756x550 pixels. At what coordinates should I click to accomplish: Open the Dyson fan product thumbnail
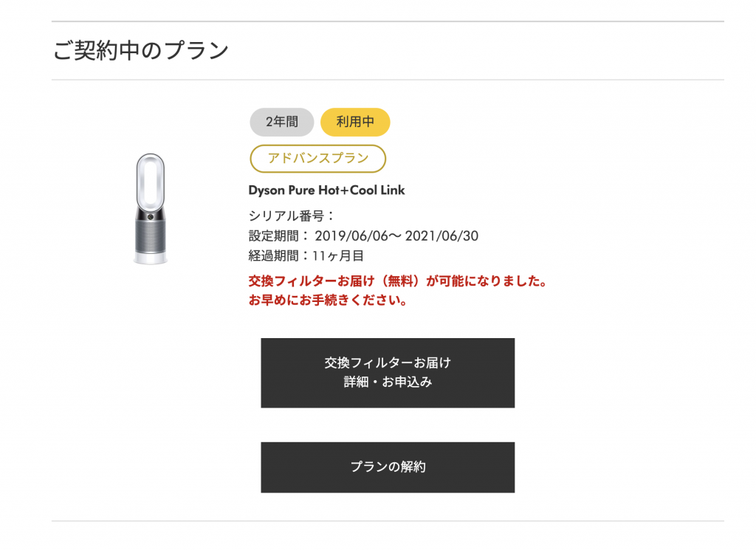[x=151, y=209]
